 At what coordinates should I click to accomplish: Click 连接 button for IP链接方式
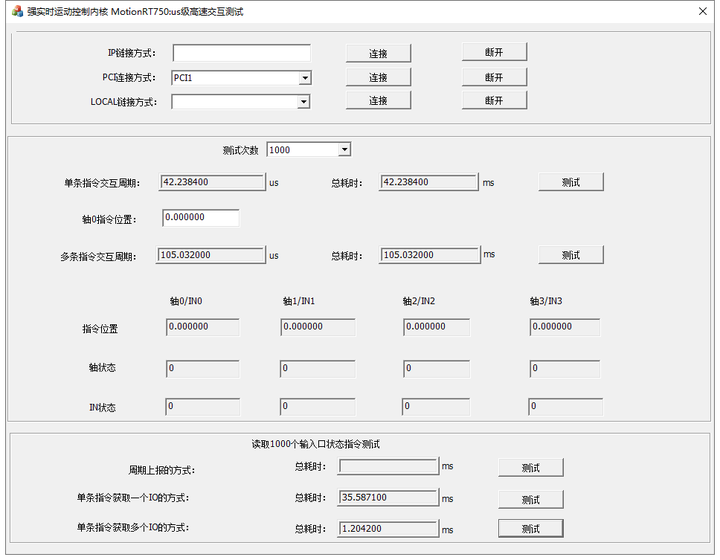click(378, 53)
